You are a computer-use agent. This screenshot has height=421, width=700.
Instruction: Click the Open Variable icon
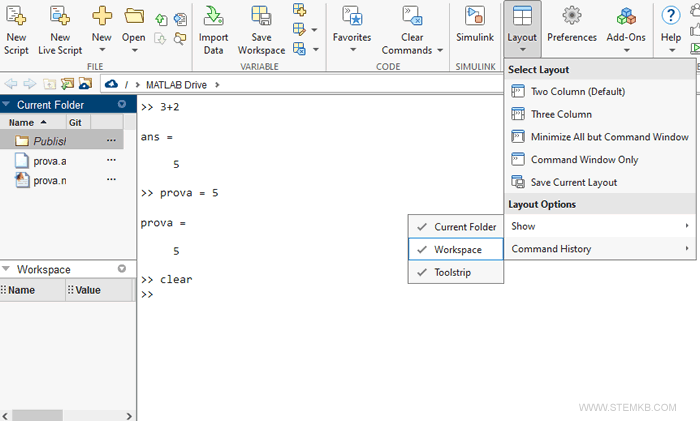click(x=299, y=29)
